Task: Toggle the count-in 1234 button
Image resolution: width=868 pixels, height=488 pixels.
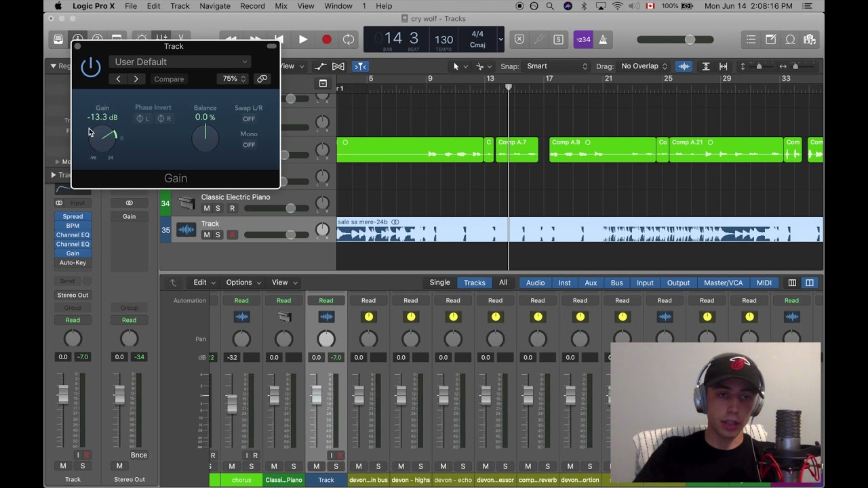Action: coord(583,39)
